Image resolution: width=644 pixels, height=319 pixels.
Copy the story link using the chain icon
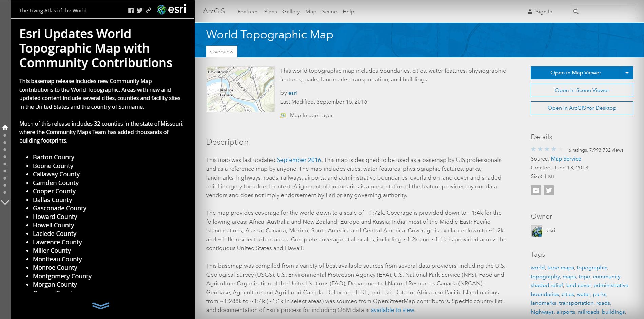click(x=148, y=10)
